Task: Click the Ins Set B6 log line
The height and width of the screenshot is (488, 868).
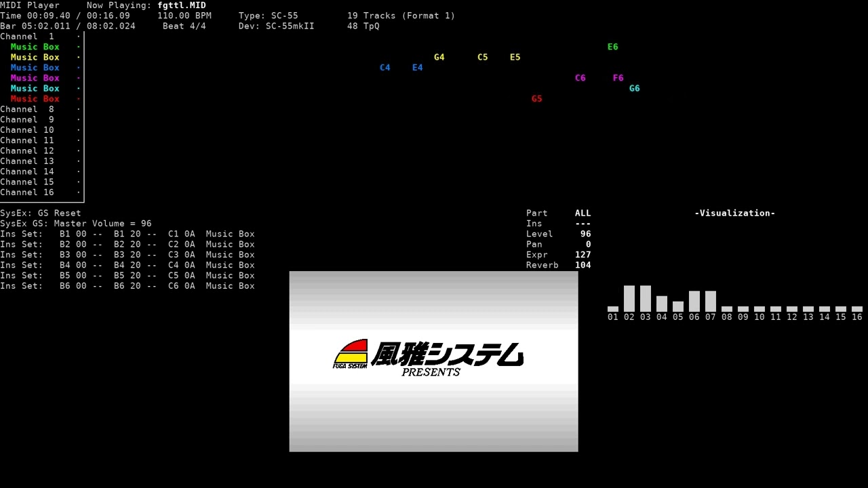Action: 127,286
